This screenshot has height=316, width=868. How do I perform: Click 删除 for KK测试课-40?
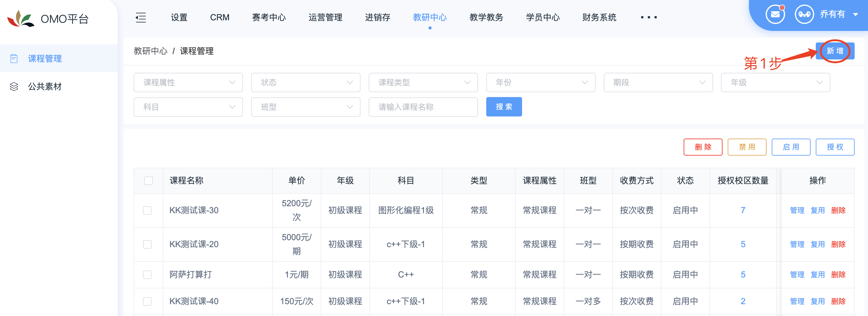click(838, 301)
